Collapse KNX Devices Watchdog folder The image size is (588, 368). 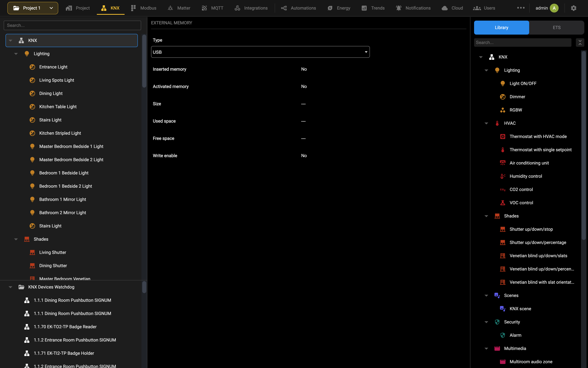pos(10,287)
